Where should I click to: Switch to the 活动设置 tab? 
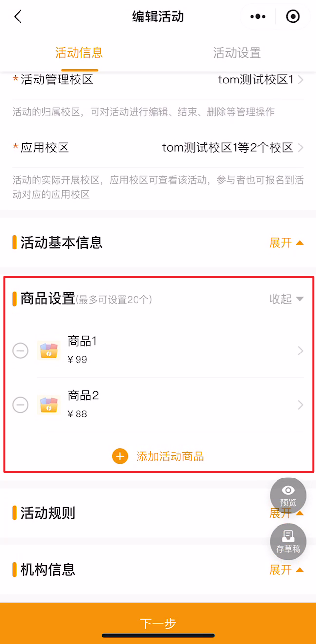click(237, 53)
